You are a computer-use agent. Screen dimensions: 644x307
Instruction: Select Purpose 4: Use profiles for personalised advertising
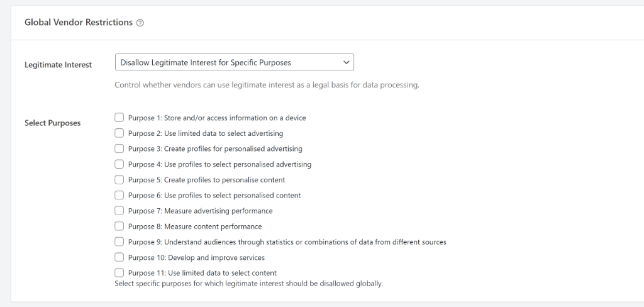pyautogui.click(x=119, y=164)
